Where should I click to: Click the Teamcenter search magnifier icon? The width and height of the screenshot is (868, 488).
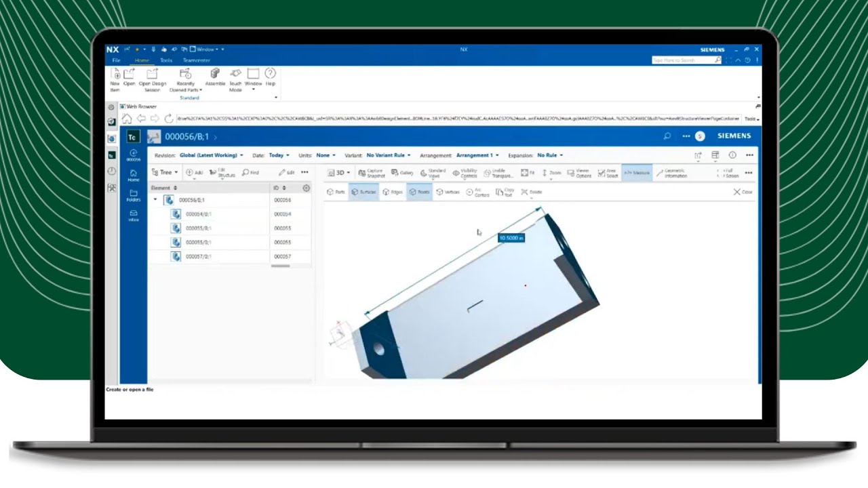tap(667, 136)
